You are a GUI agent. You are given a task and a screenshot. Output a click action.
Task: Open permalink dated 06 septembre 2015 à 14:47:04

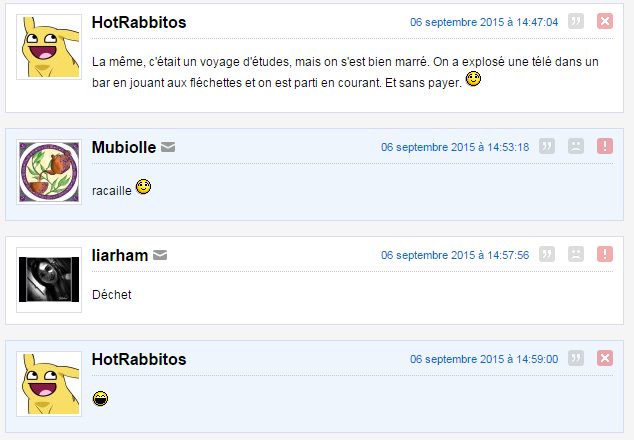coord(484,22)
